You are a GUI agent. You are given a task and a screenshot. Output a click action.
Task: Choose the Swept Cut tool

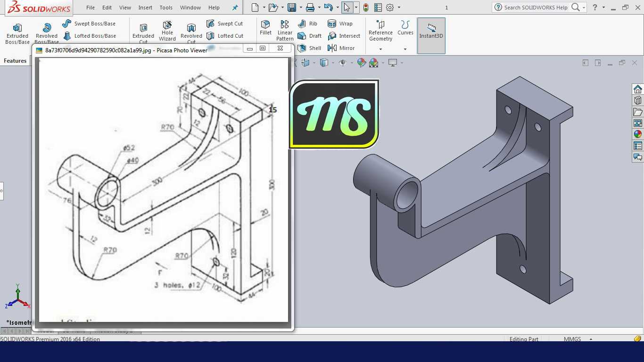coord(225,24)
